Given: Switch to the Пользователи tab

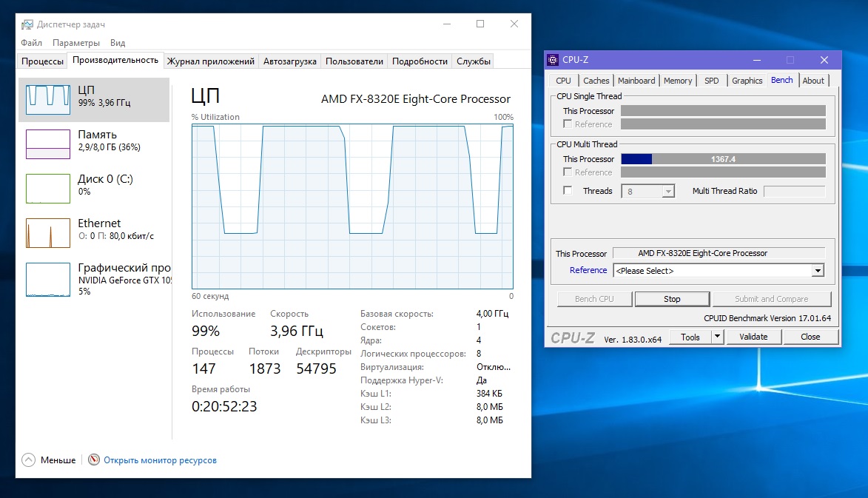Looking at the screenshot, I should click(x=354, y=61).
